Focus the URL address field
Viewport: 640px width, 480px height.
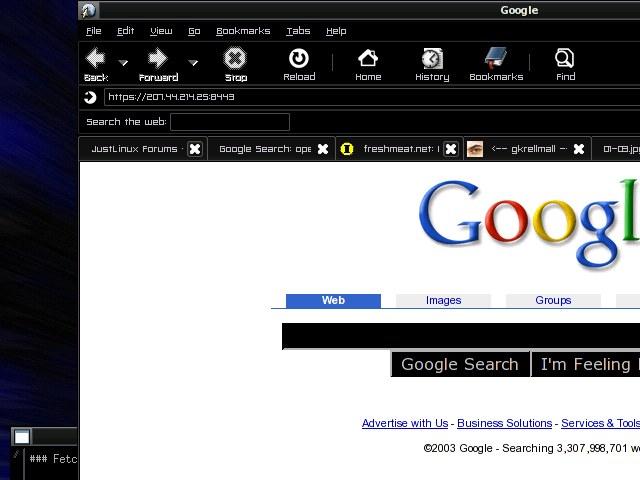pos(372,97)
